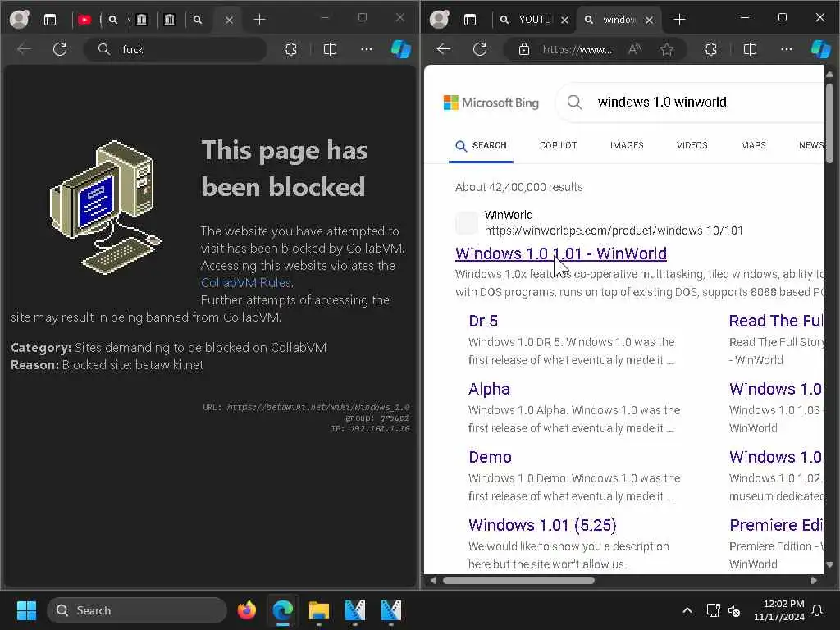This screenshot has width=840, height=630.
Task: Open profile avatar in right Edge window
Action: tap(440, 20)
